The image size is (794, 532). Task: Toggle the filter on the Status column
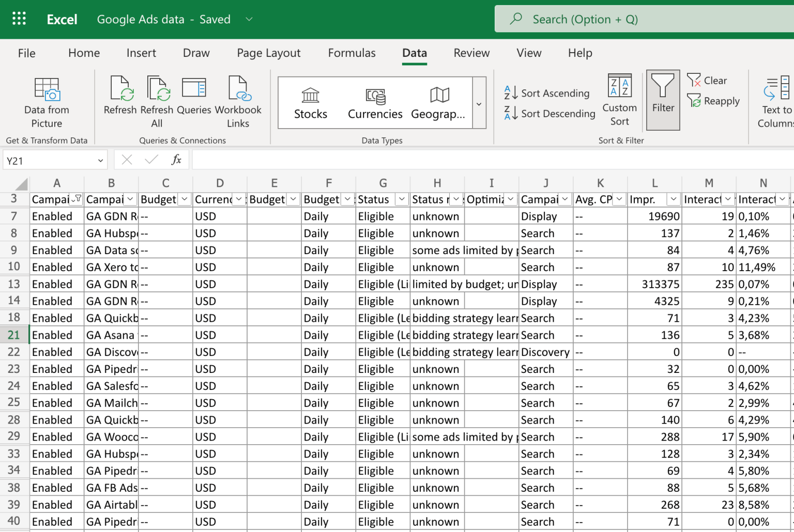pyautogui.click(x=402, y=199)
